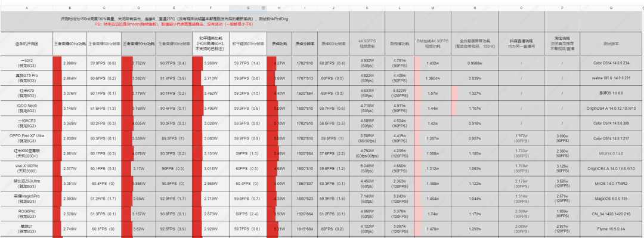Select the 王者荣耀60Hz功耗 header cell
The width and height of the screenshot is (644, 238).
(70, 43)
